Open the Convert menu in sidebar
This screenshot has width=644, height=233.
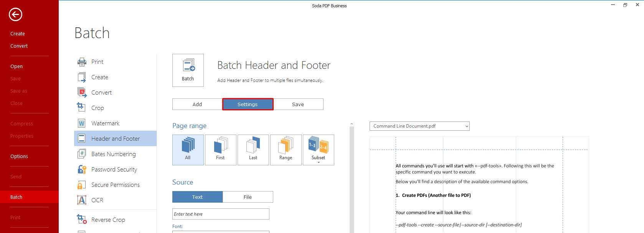tap(19, 46)
